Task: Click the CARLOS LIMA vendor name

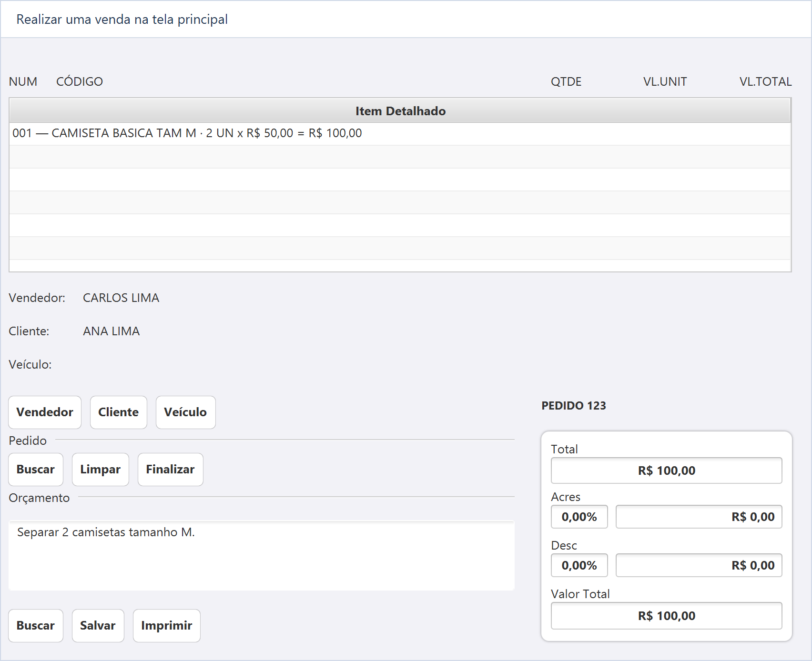Action: click(x=121, y=298)
